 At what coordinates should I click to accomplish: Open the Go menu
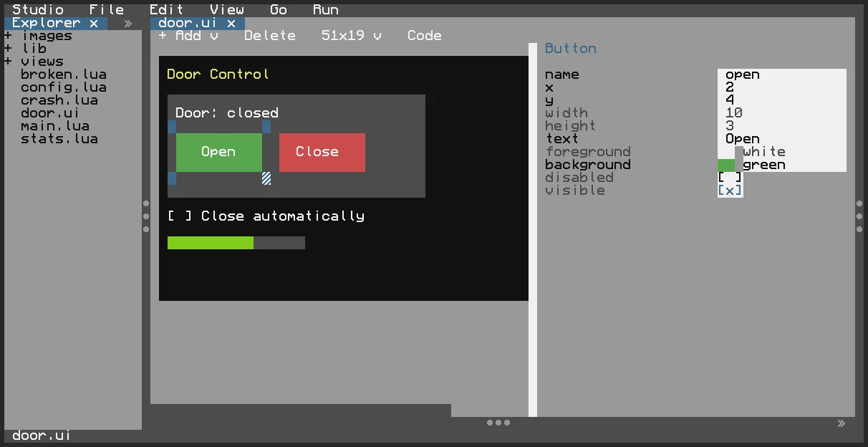pos(279,10)
